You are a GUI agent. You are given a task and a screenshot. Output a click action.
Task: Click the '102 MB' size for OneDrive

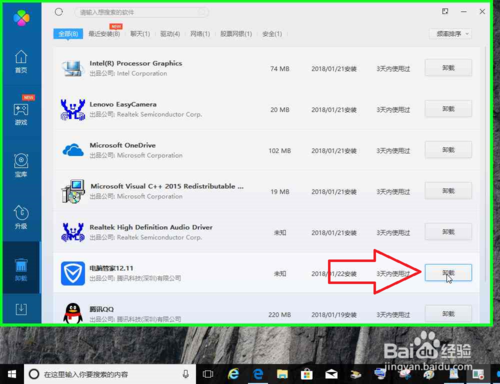tap(280, 151)
